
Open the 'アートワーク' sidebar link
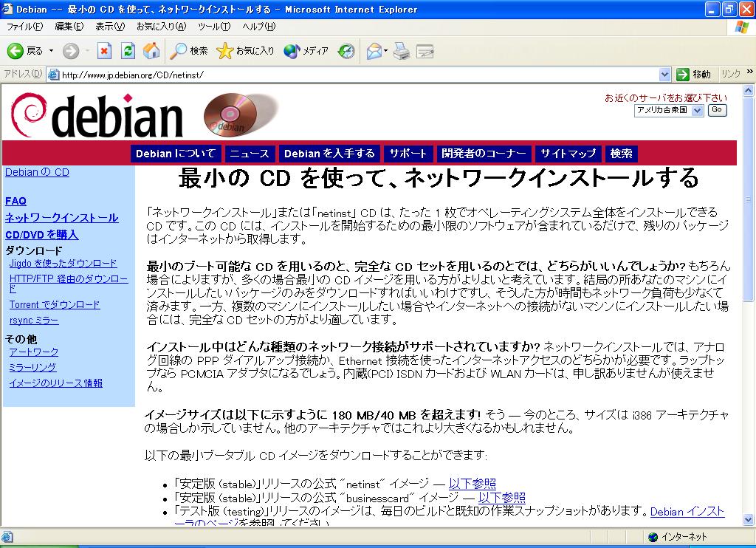pyautogui.click(x=34, y=352)
